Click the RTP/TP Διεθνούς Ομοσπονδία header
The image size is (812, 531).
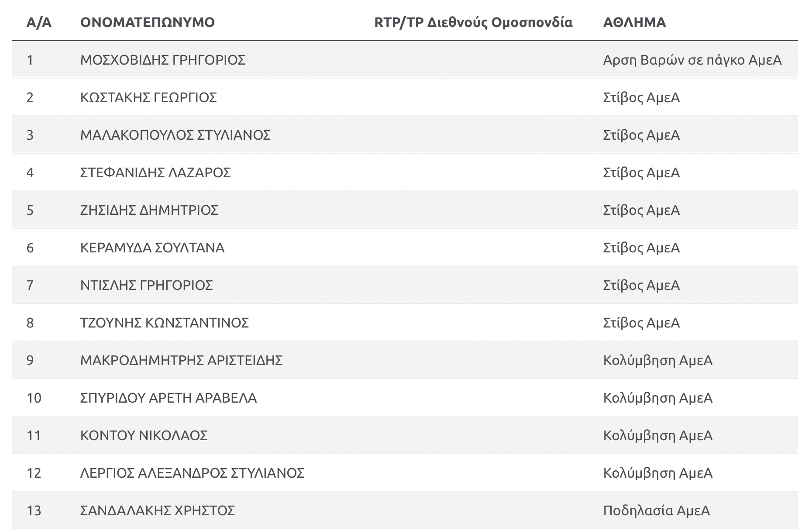(473, 22)
